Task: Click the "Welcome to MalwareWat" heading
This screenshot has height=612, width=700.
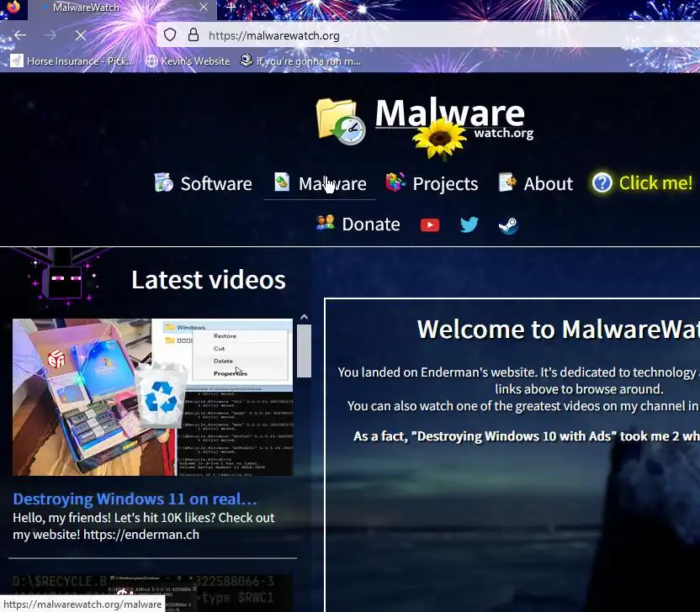Action: point(558,330)
